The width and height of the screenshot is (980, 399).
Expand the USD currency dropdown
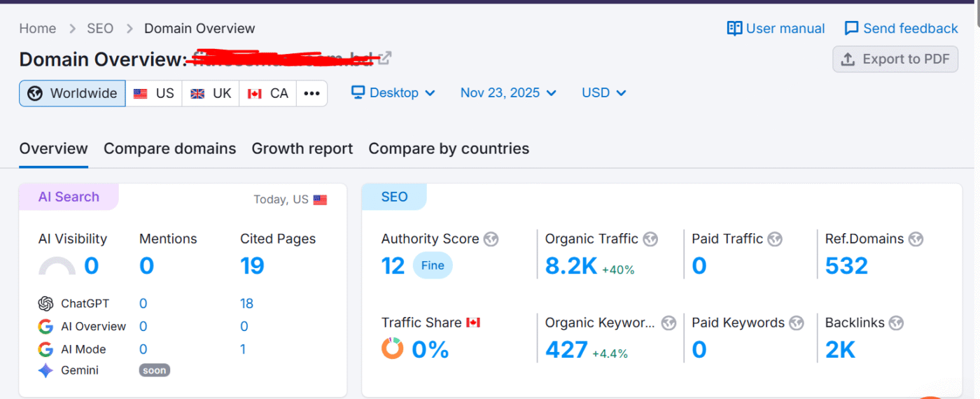[603, 93]
